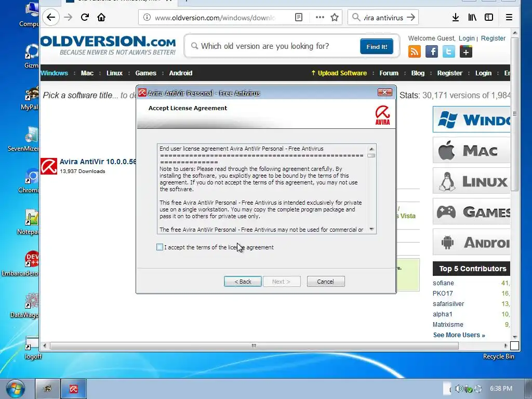Image resolution: width=532 pixels, height=399 pixels.
Task: Open Windows category sidebar banner
Action: pos(472,119)
